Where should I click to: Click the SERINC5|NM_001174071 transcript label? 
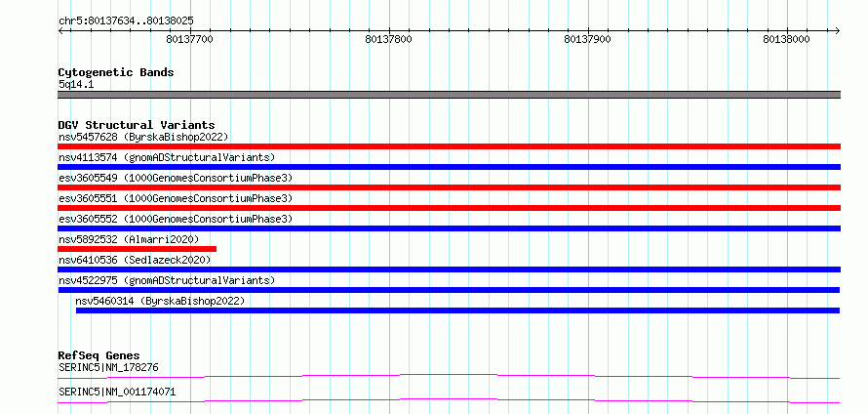(x=117, y=392)
